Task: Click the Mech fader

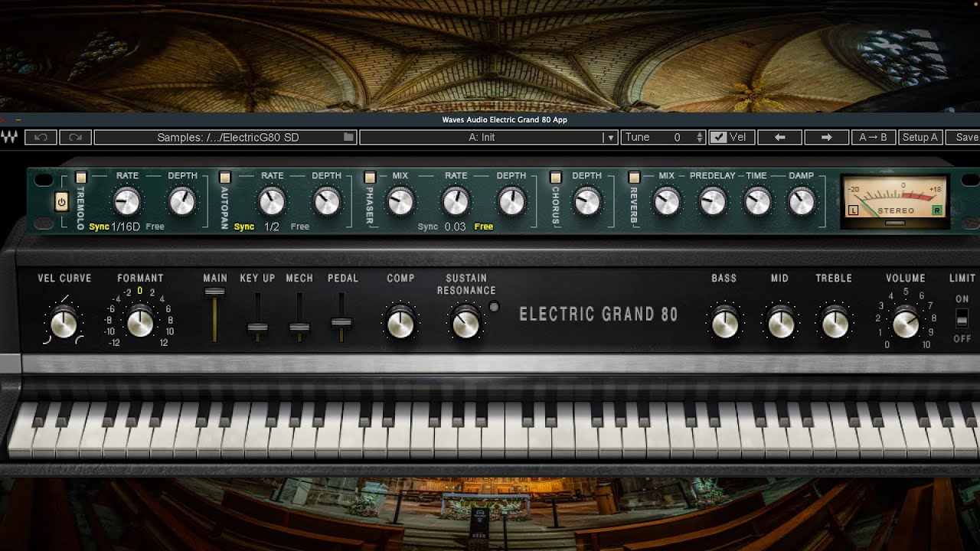Action: tap(299, 328)
